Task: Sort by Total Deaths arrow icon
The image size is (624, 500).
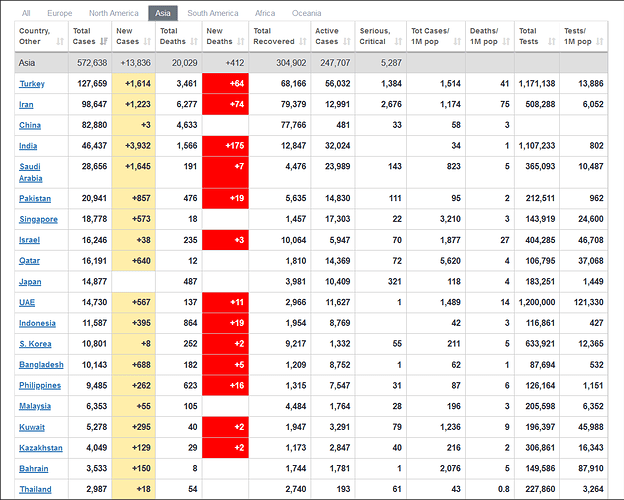Action: click(194, 41)
